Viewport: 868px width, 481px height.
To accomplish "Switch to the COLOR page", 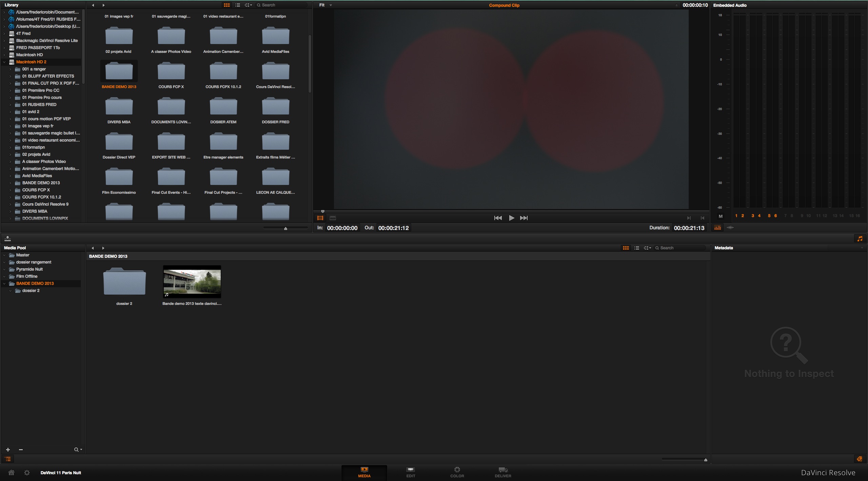I will click(x=457, y=472).
